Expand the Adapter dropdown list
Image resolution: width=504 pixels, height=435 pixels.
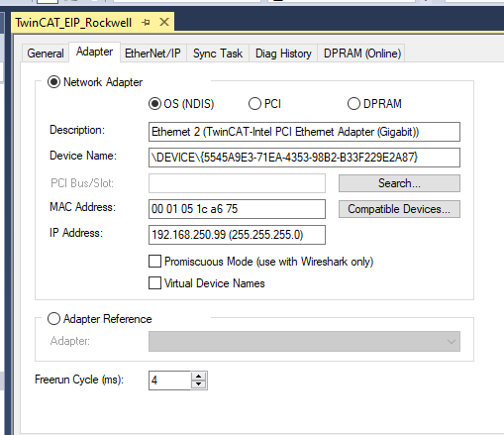point(304,342)
